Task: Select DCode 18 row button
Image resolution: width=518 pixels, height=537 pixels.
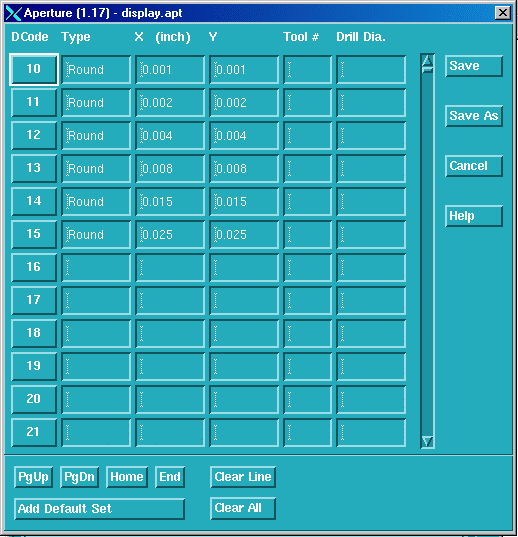Action: 34,333
